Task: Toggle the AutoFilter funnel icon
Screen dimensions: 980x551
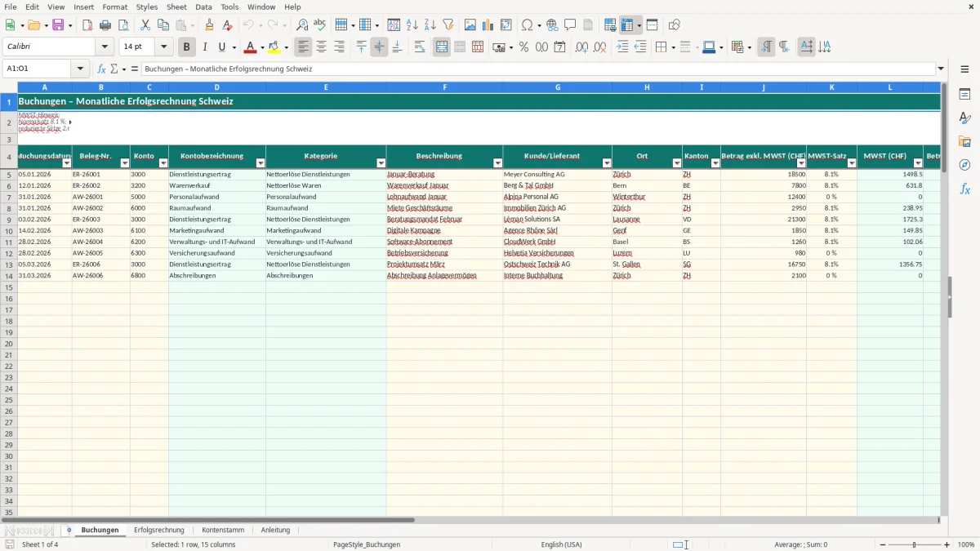Action: [x=448, y=25]
